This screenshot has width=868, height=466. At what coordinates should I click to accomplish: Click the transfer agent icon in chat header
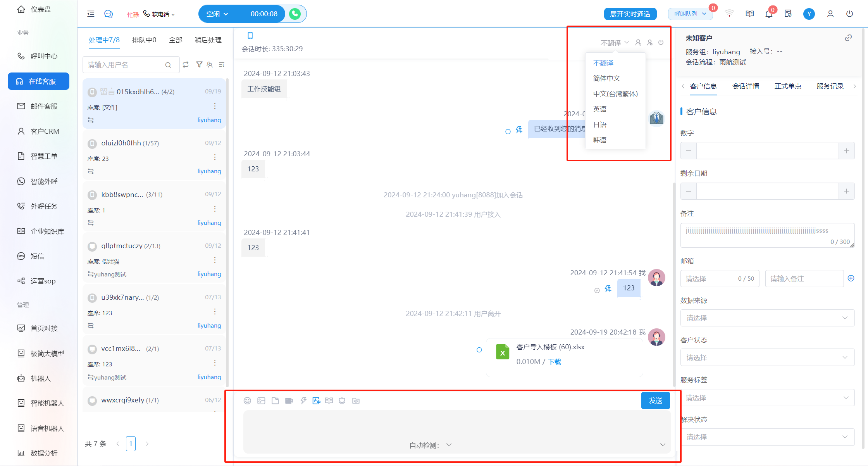coord(638,43)
